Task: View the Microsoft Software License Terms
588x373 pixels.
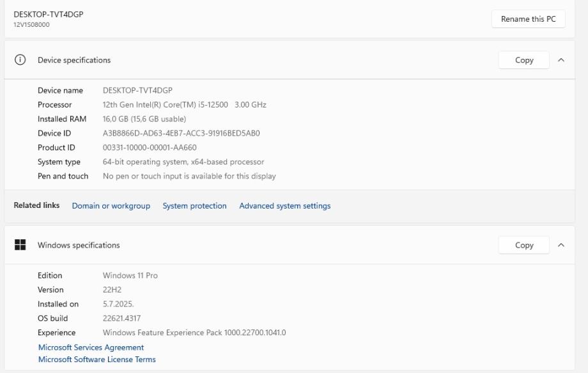Action: click(97, 360)
